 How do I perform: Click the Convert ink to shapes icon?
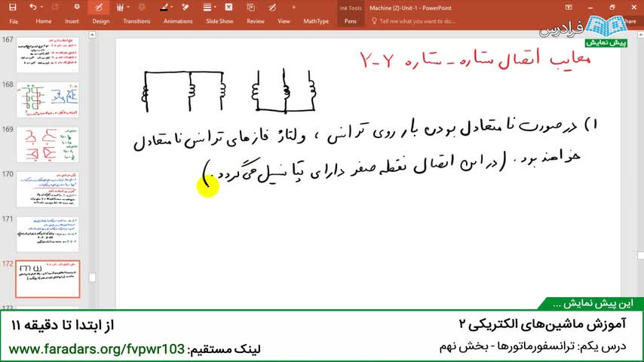click(272, 7)
